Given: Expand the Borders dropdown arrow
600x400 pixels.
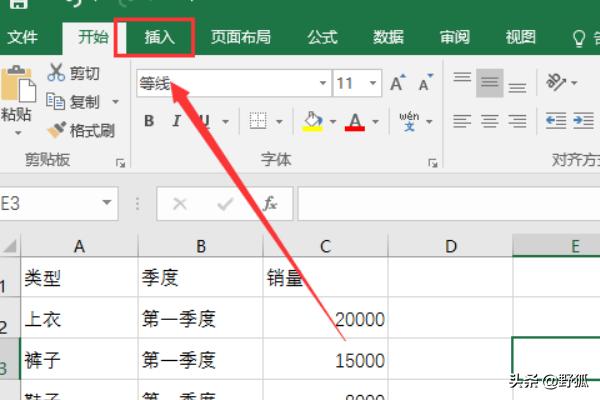Looking at the screenshot, I should coord(279,122).
